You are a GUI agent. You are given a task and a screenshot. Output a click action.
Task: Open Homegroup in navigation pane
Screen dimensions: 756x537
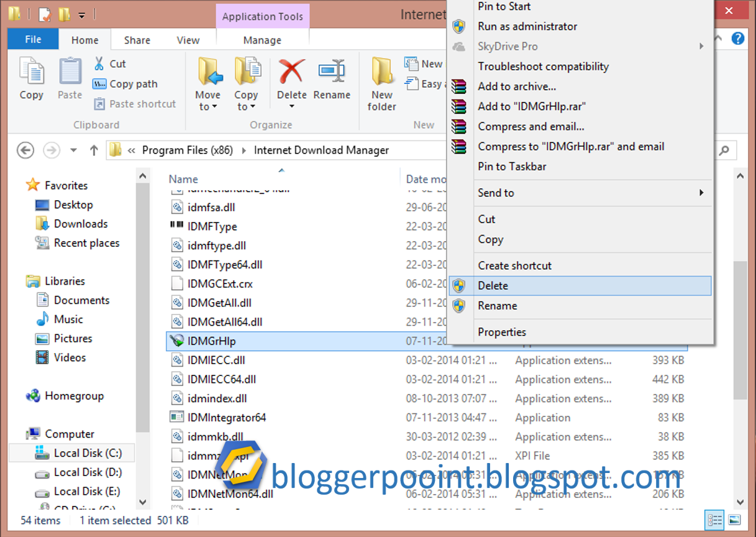tap(65, 396)
